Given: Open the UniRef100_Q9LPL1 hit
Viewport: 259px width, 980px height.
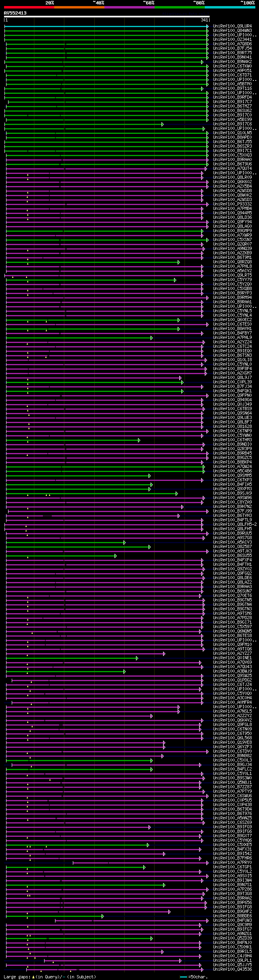Looking at the screenshot, I should [x=232, y=960].
